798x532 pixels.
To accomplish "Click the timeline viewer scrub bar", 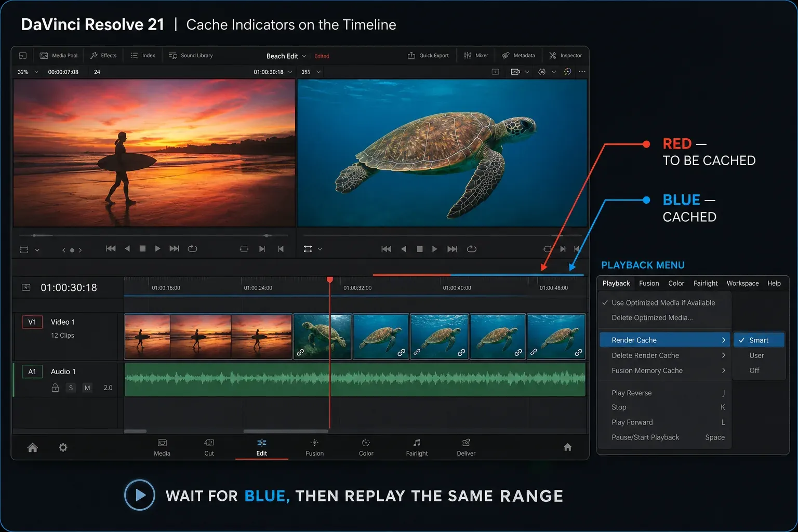I will point(443,236).
